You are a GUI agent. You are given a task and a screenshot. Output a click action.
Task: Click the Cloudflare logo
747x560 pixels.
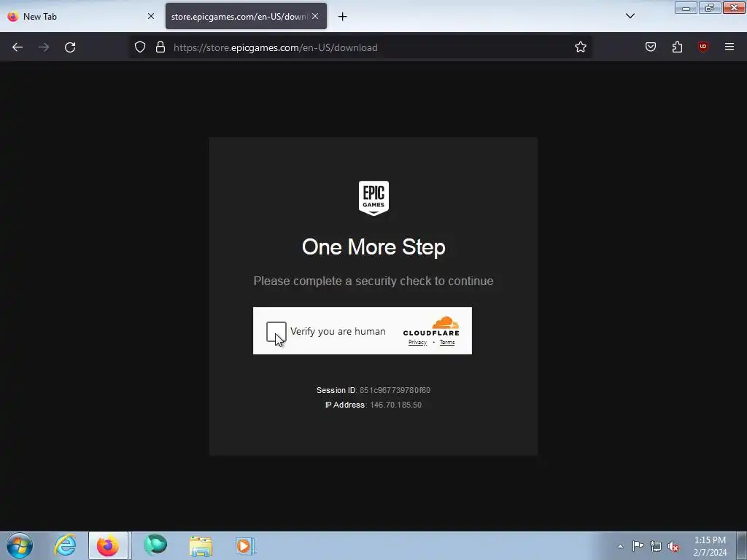(431, 326)
